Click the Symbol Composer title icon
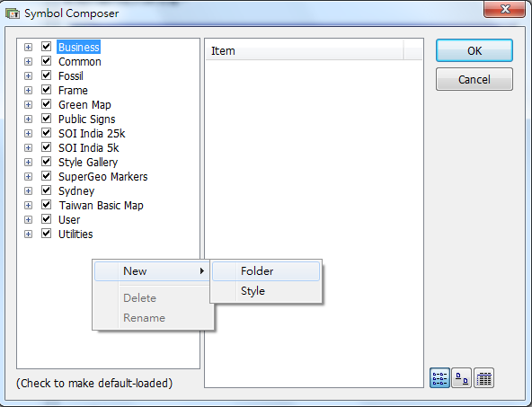The height and width of the screenshot is (407, 532). (13, 13)
